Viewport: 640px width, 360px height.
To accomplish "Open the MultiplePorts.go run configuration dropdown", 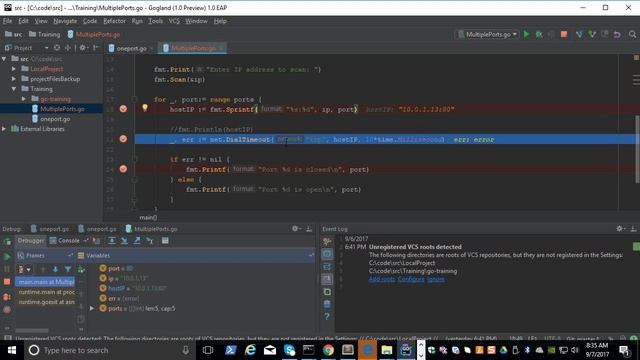I will coord(487,34).
